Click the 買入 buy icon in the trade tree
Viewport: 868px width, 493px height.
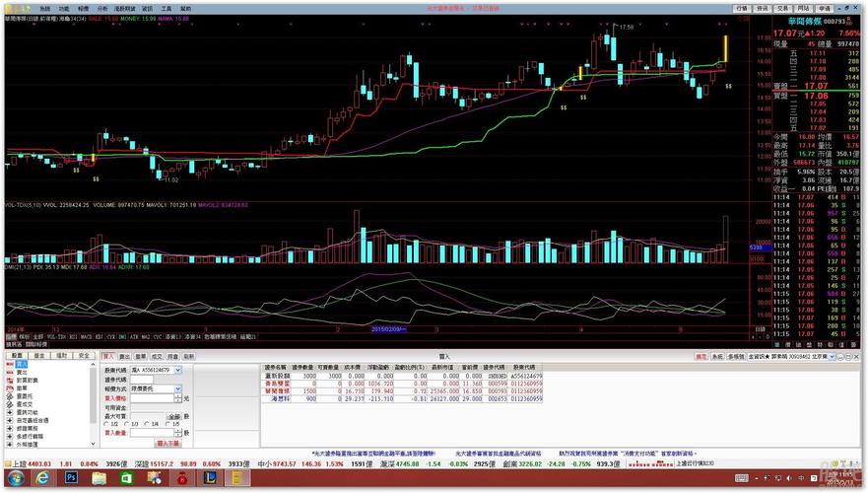10,364
